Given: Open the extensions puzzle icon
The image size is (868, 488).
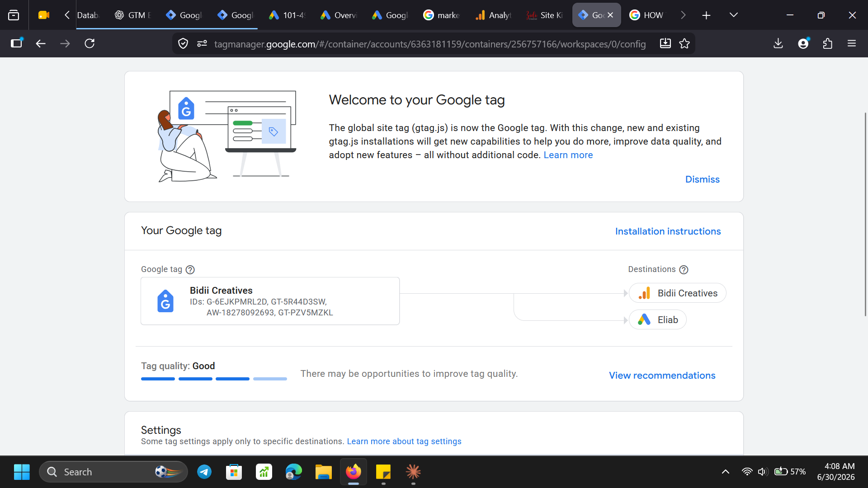Looking at the screenshot, I should [x=828, y=43].
